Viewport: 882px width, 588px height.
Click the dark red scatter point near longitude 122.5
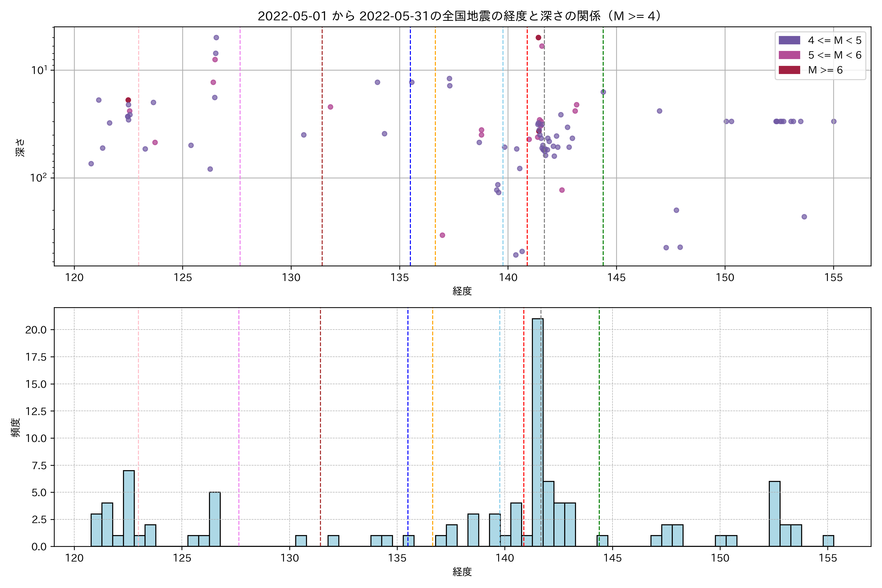tap(128, 100)
